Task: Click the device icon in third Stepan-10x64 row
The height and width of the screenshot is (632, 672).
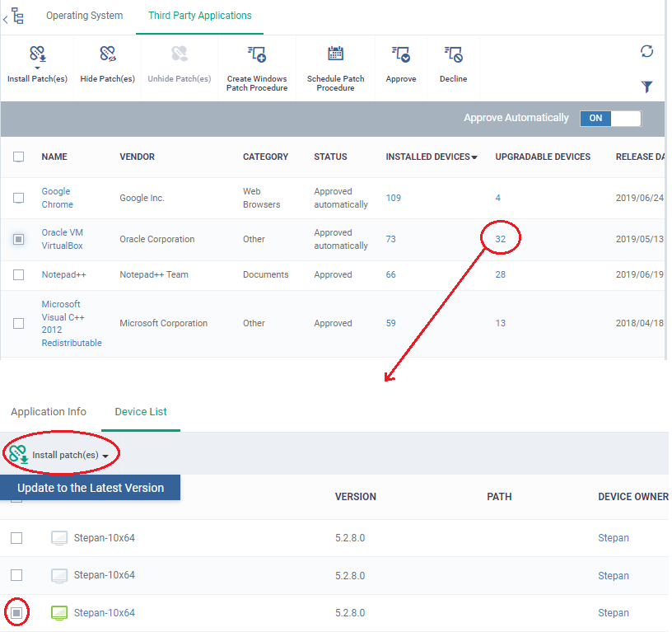Action: tap(59, 613)
